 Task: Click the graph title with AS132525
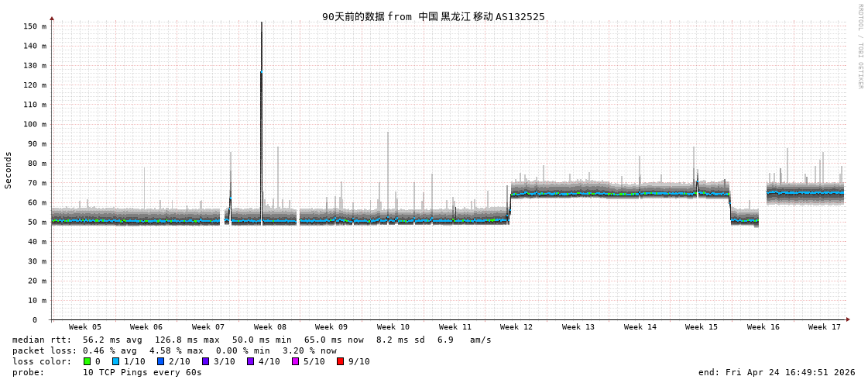point(433,16)
